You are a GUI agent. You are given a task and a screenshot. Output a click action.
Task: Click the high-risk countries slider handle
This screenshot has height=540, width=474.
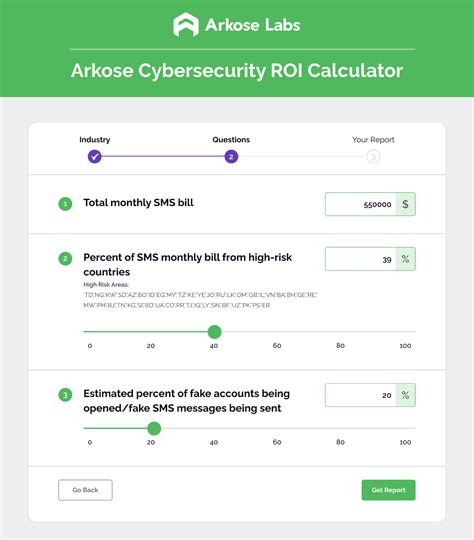coord(215,332)
